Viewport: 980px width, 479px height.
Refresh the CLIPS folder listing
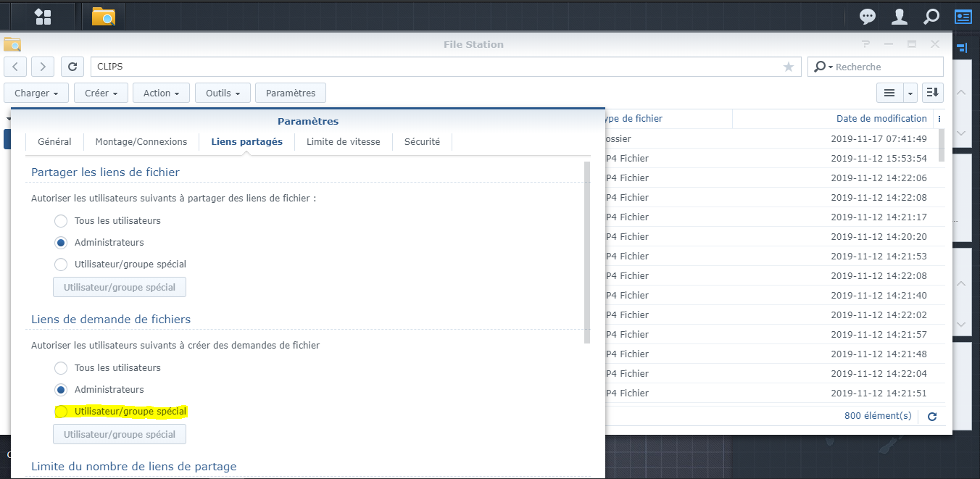[x=72, y=67]
